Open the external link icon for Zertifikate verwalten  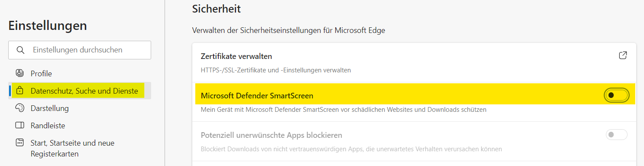coord(623,55)
